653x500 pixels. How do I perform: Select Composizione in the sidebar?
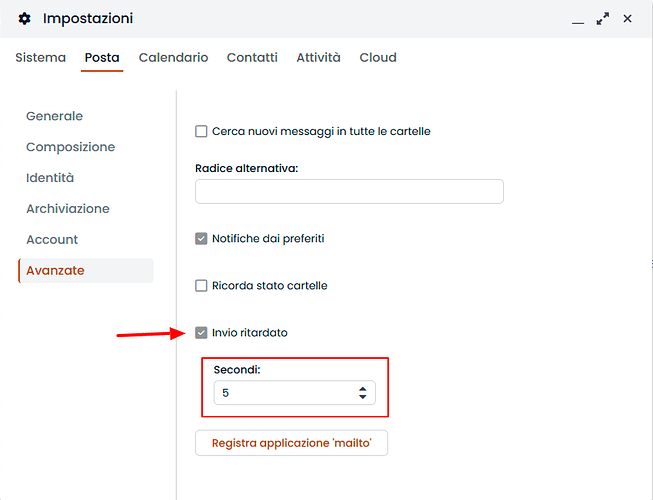coord(70,147)
